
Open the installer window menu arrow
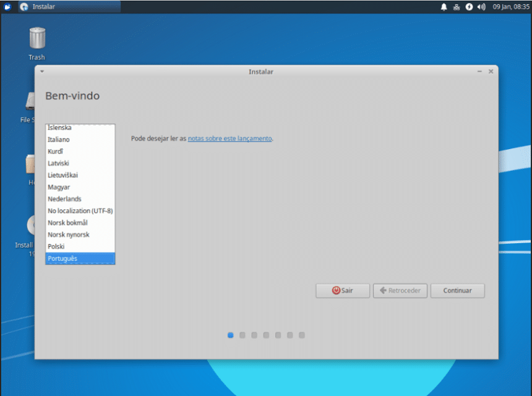(x=41, y=71)
